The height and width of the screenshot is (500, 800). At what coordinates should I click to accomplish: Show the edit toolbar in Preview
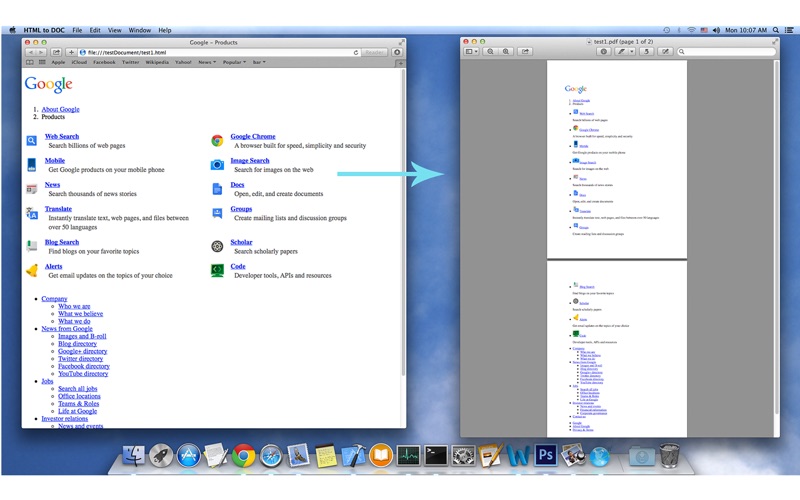pyautogui.click(x=665, y=52)
